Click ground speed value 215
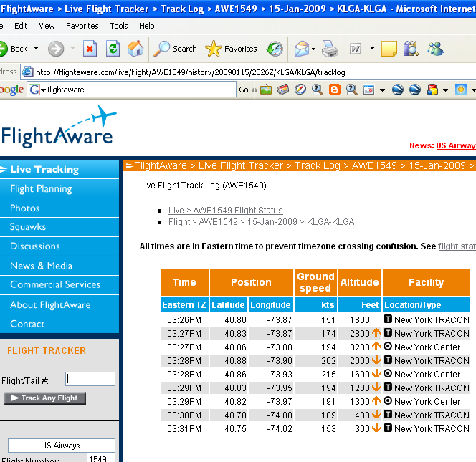476x462 pixels. click(328, 374)
